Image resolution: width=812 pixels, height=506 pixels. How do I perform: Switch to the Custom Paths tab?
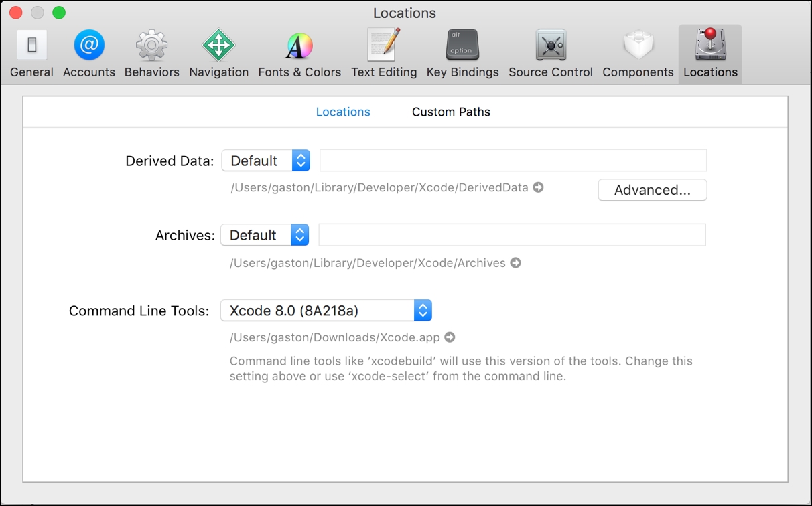coord(451,112)
